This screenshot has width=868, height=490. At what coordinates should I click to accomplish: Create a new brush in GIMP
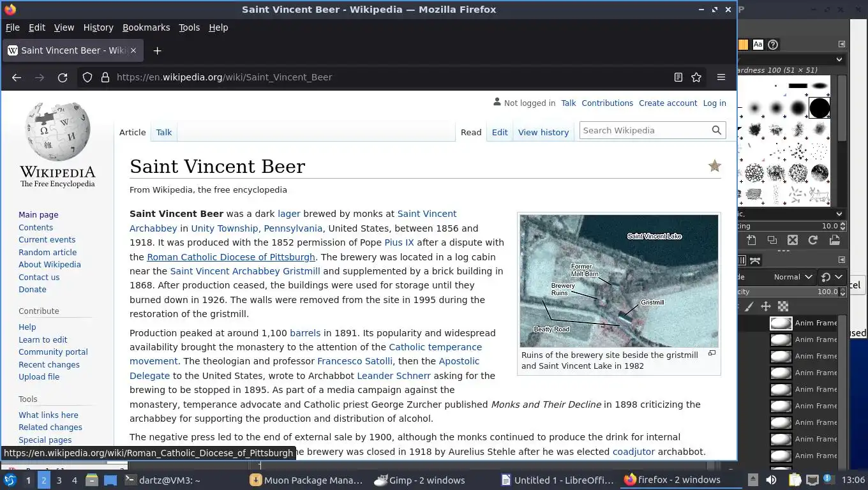[752, 241]
